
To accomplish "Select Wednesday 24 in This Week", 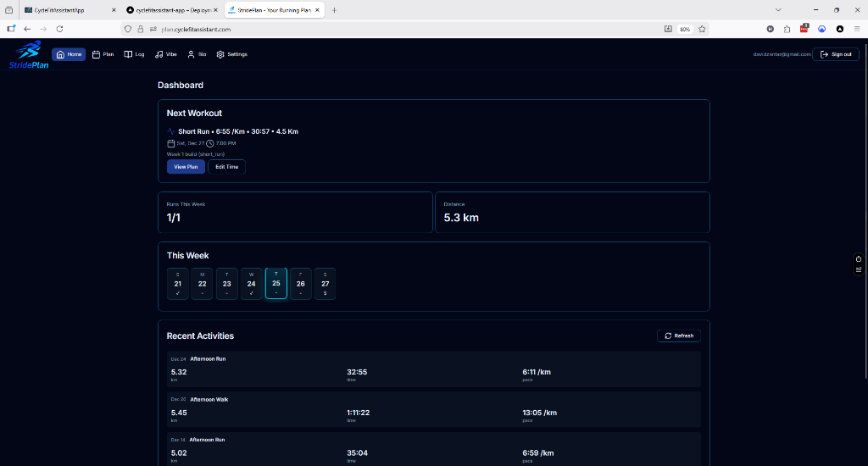I will tap(252, 284).
